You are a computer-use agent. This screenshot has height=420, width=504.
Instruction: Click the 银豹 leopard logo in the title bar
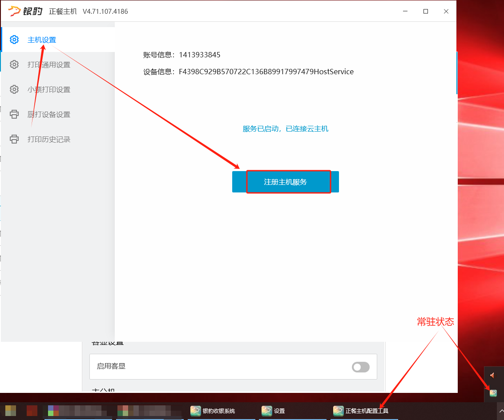[25, 11]
